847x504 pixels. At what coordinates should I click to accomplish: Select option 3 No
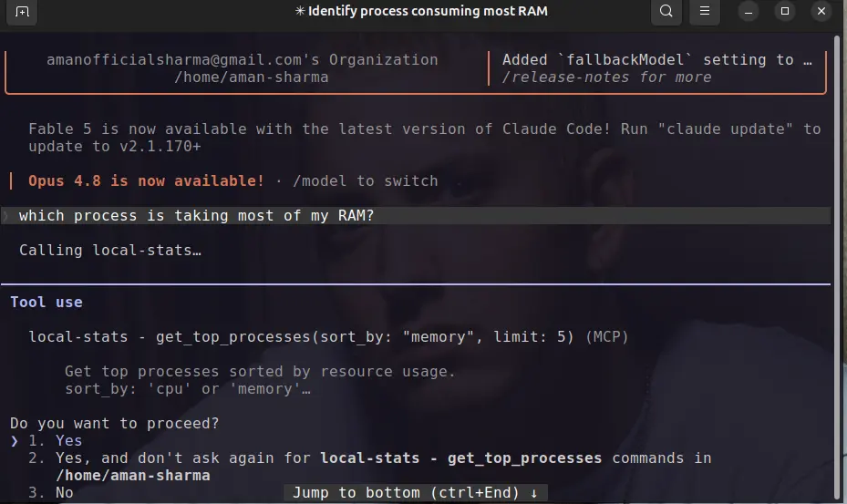point(51,493)
